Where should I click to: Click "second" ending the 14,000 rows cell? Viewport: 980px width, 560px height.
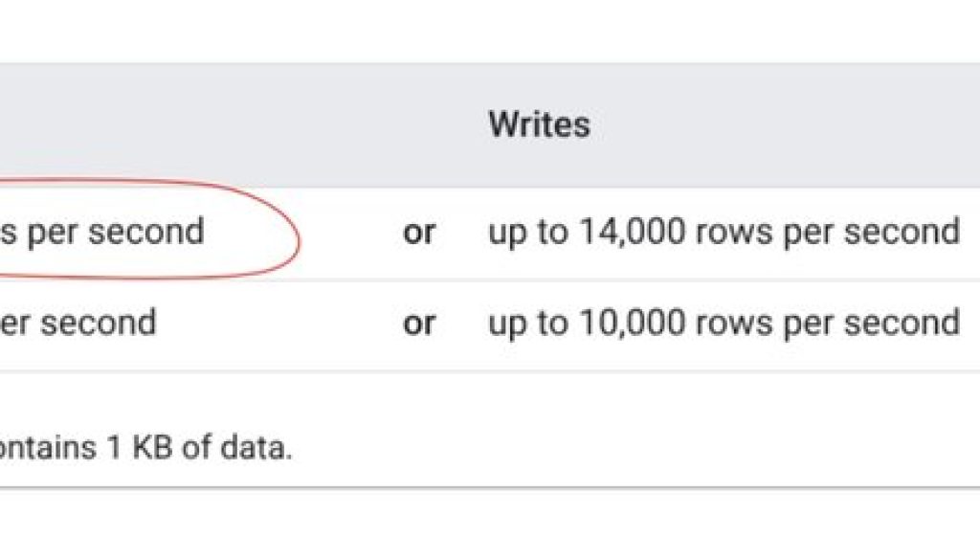point(908,233)
